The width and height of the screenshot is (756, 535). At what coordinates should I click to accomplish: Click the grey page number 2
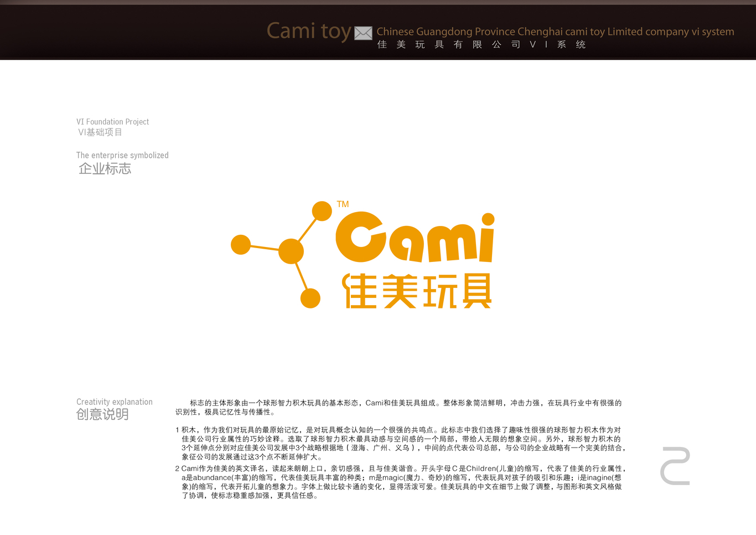[675, 466]
